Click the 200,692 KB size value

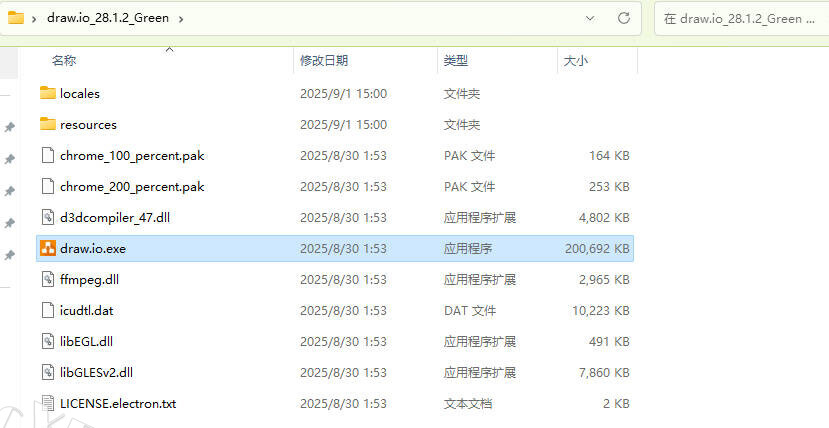tap(597, 248)
